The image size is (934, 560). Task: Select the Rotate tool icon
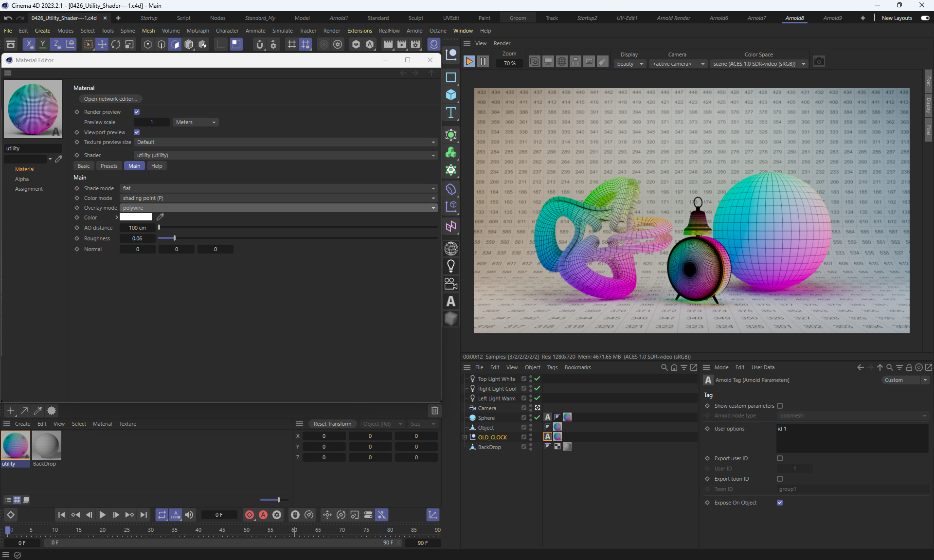pos(116,44)
